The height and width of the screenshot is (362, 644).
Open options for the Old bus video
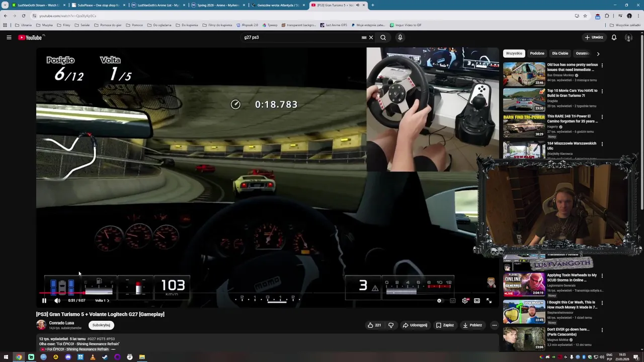[602, 65]
